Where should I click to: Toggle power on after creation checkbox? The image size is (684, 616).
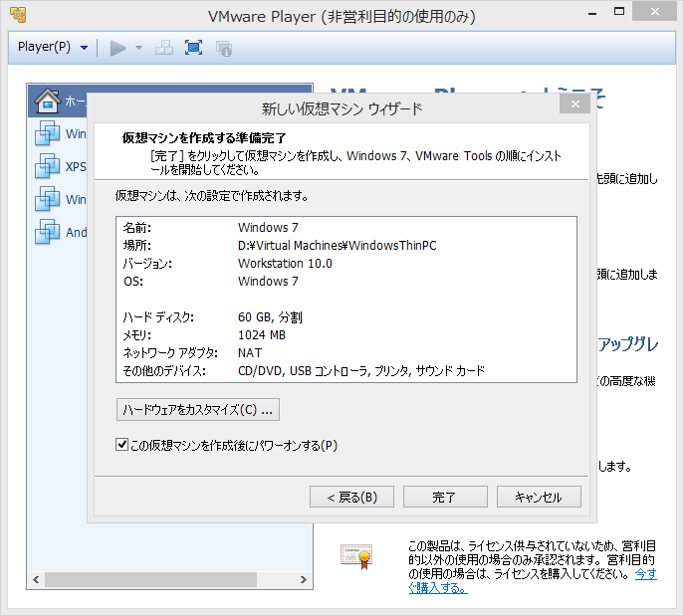tap(121, 445)
